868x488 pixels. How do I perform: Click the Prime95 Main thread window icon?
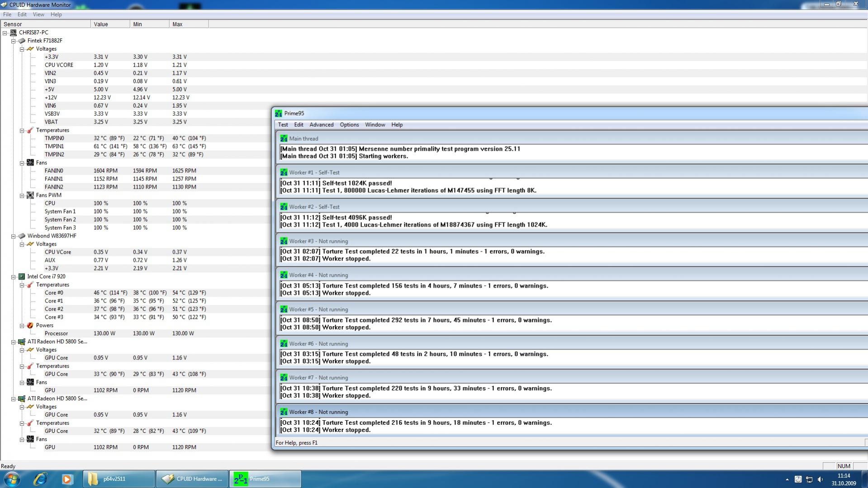tap(284, 139)
